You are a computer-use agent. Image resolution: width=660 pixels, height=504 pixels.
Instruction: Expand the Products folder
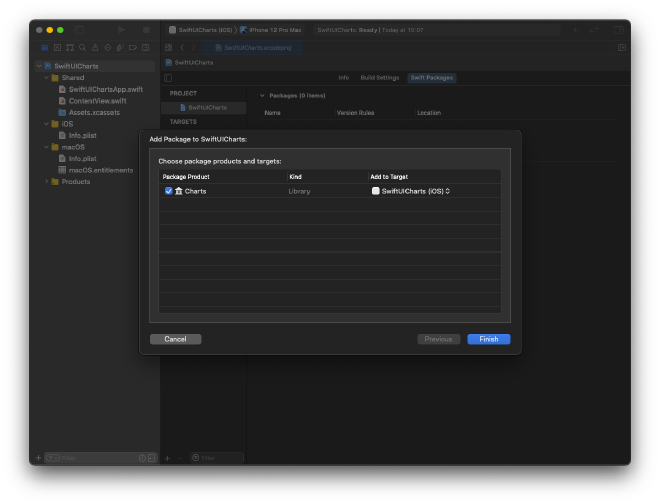click(x=46, y=181)
